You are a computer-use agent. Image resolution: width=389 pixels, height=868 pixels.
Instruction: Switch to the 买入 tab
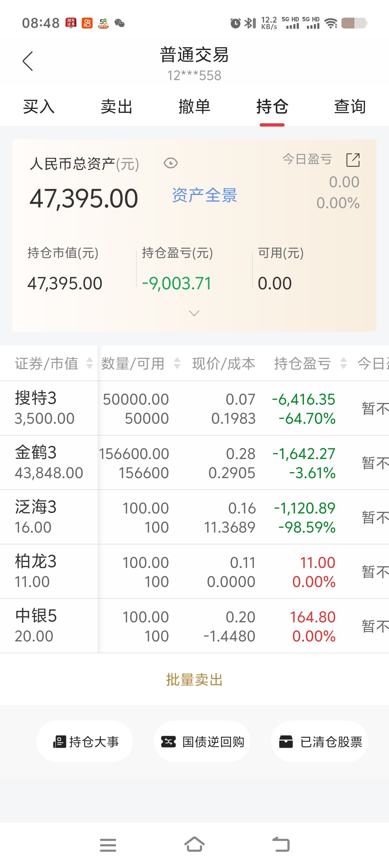coord(39,107)
